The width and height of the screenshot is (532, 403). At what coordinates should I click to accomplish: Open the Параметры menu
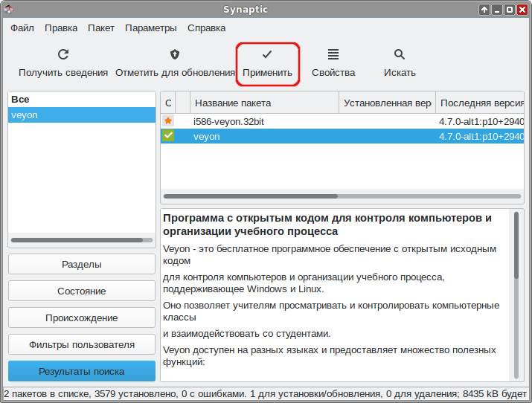pyautogui.click(x=151, y=28)
